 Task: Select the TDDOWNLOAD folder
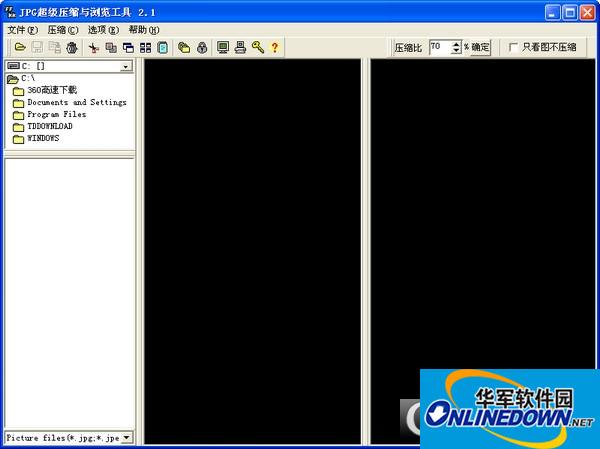coord(42,126)
